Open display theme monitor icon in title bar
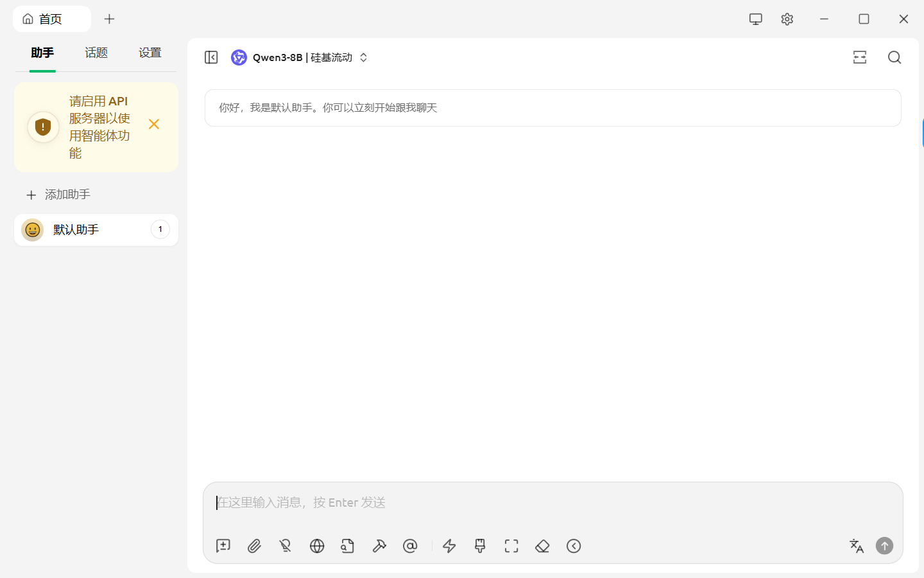Image resolution: width=924 pixels, height=578 pixels. coord(756,19)
